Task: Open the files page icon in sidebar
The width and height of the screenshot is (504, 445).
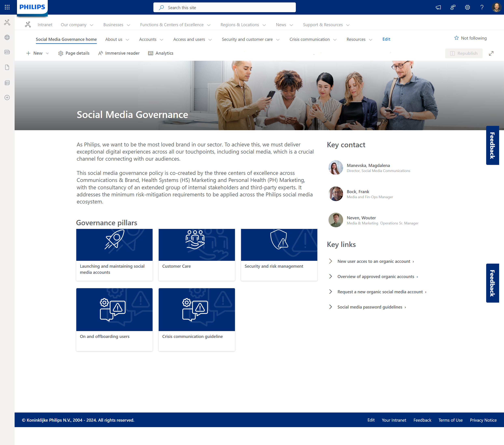Action: tap(7, 67)
